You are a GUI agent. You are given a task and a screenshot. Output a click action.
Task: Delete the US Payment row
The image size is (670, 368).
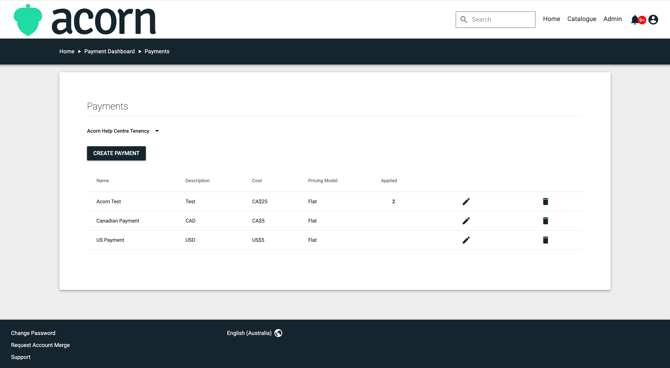[545, 240]
